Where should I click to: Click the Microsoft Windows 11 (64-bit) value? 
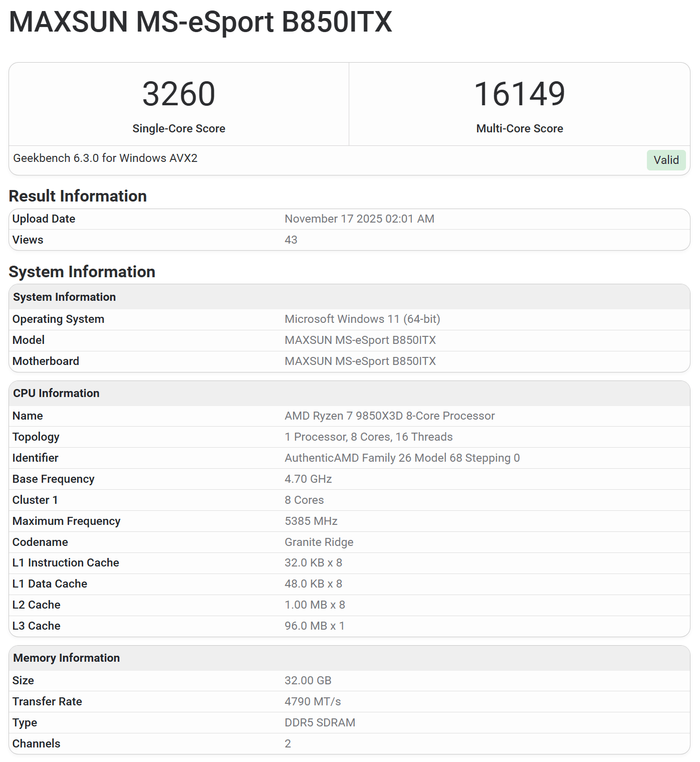tap(362, 319)
